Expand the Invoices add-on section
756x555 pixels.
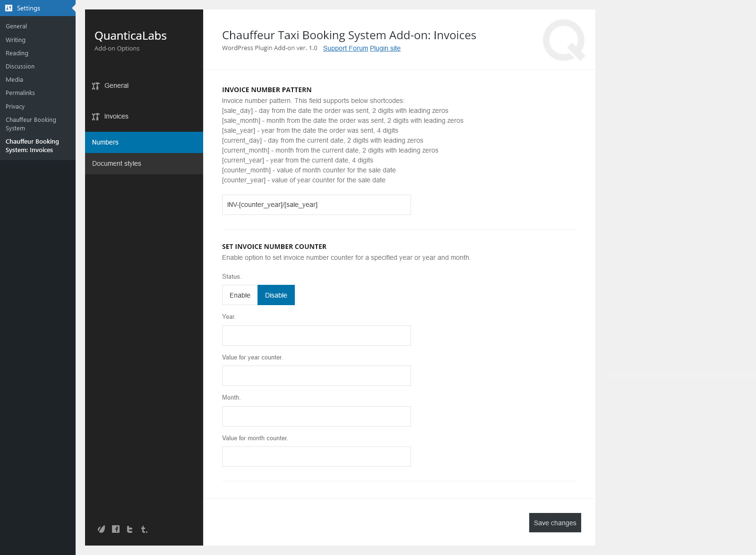click(116, 116)
